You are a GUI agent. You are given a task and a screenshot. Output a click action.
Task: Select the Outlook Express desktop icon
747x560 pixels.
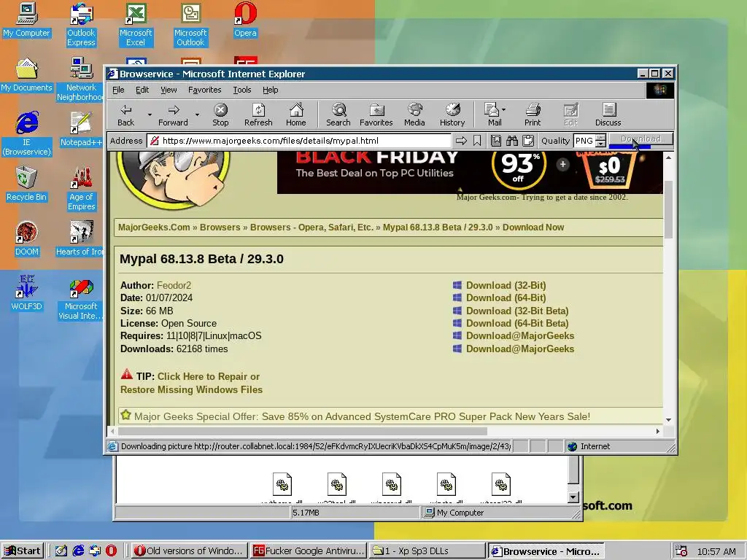click(81, 25)
